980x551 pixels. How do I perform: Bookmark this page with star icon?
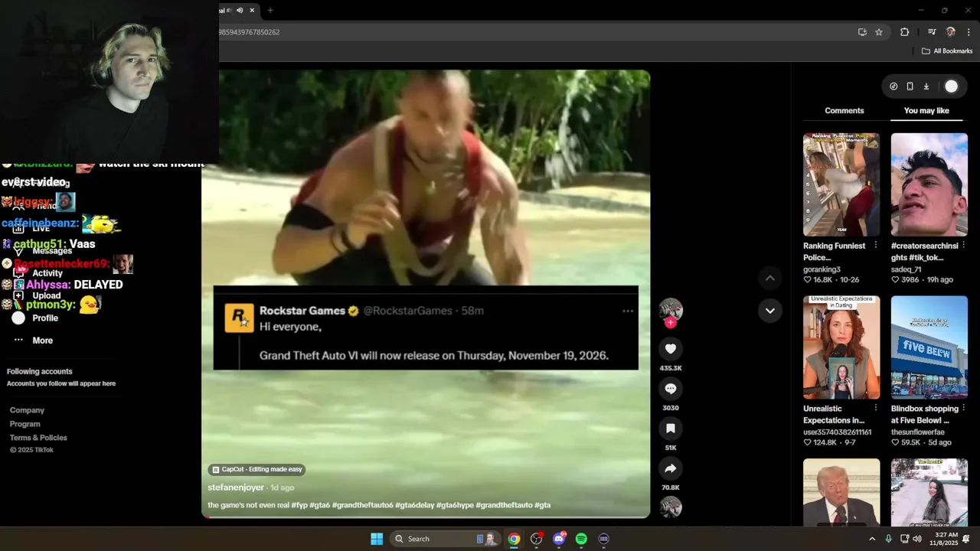coord(879,32)
